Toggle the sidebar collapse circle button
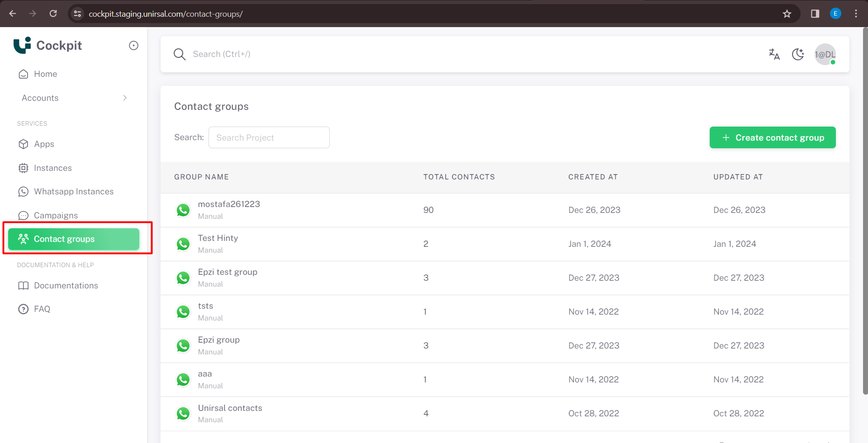 point(133,45)
